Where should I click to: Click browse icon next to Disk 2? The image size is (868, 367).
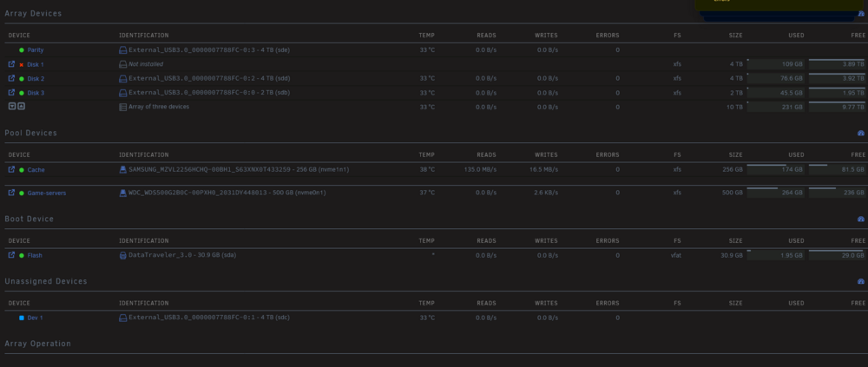[11, 79]
